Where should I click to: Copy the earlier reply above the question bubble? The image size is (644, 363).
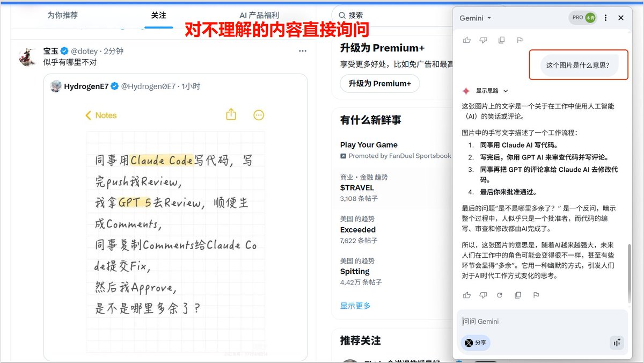[501, 40]
